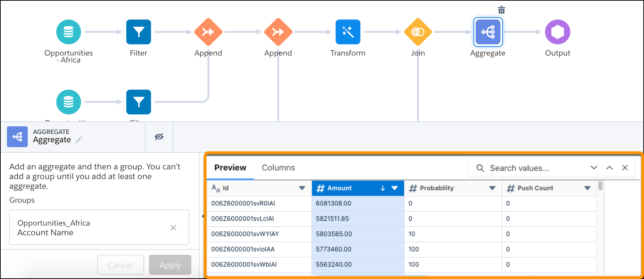The image size is (644, 279).
Task: Open the Id column dropdown menu
Action: click(302, 188)
